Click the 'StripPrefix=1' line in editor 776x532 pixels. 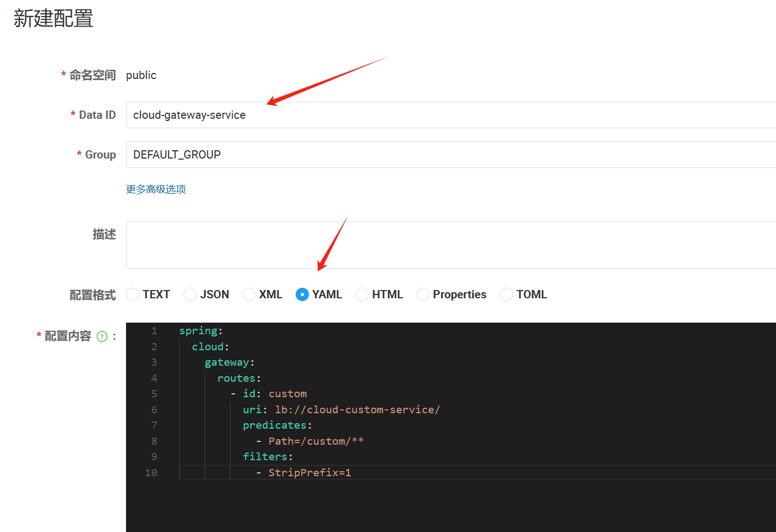[310, 473]
